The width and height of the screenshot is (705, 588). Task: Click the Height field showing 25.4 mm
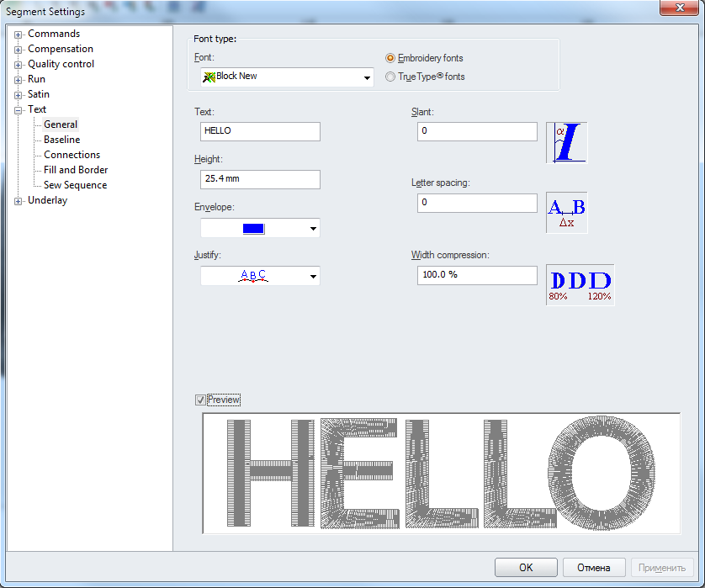click(x=260, y=179)
